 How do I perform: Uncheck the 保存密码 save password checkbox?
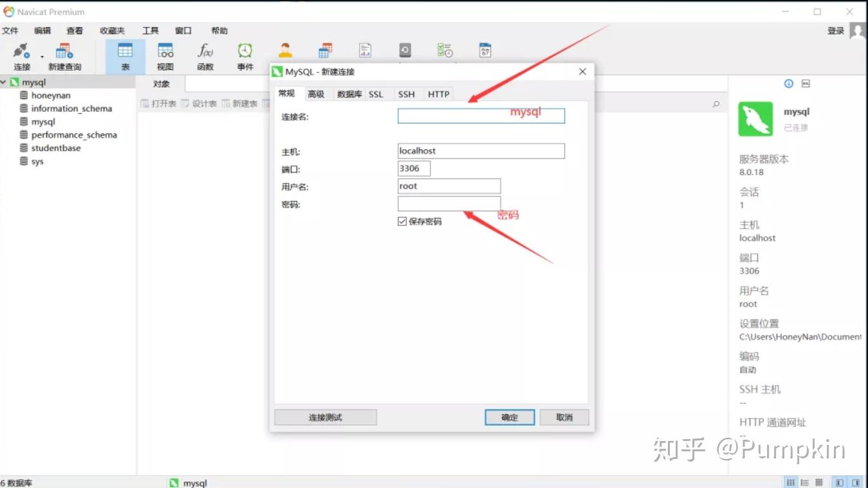click(x=402, y=221)
